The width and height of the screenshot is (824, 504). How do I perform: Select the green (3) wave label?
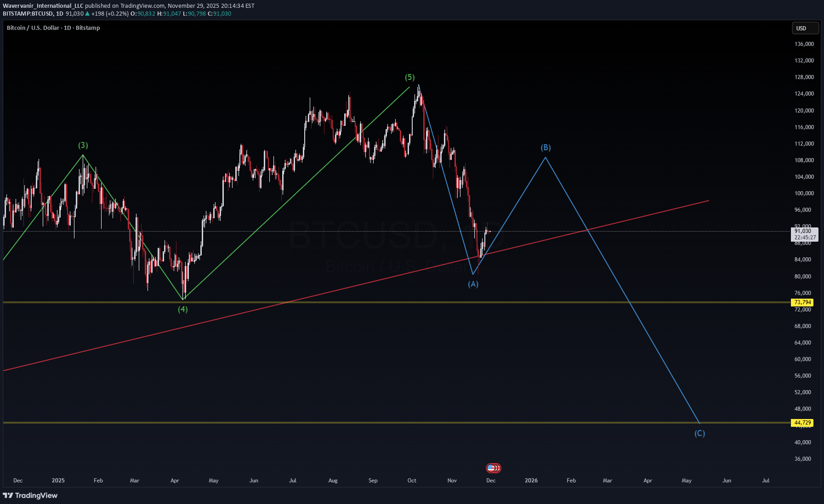(83, 145)
